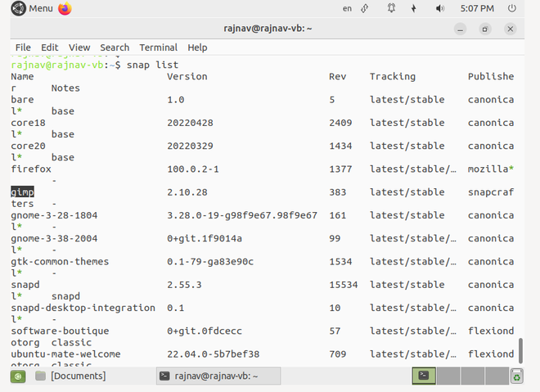Viewport: 540px width, 392px height.
Task: Click the firefox version '100.0.2-1'
Action: coord(193,169)
